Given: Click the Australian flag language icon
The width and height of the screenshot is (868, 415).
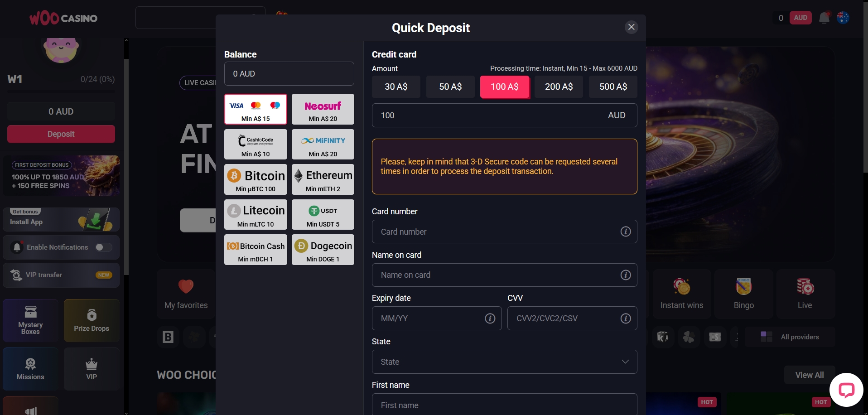Looking at the screenshot, I should click(x=844, y=18).
